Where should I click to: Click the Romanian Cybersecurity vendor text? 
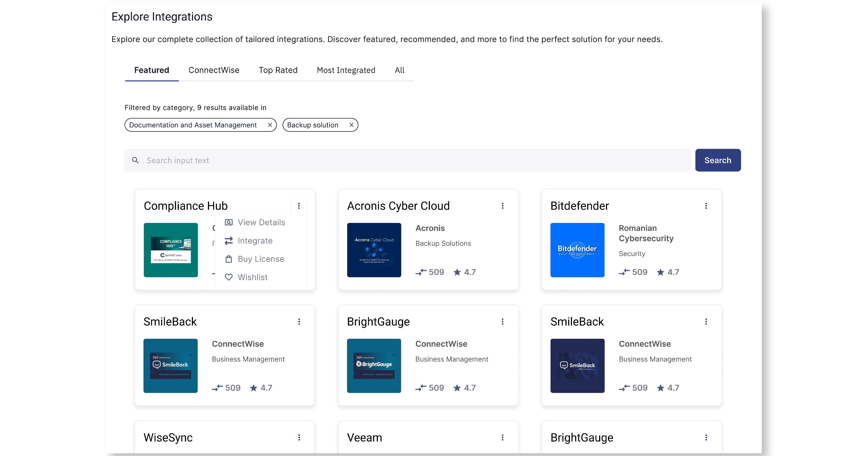pos(646,233)
